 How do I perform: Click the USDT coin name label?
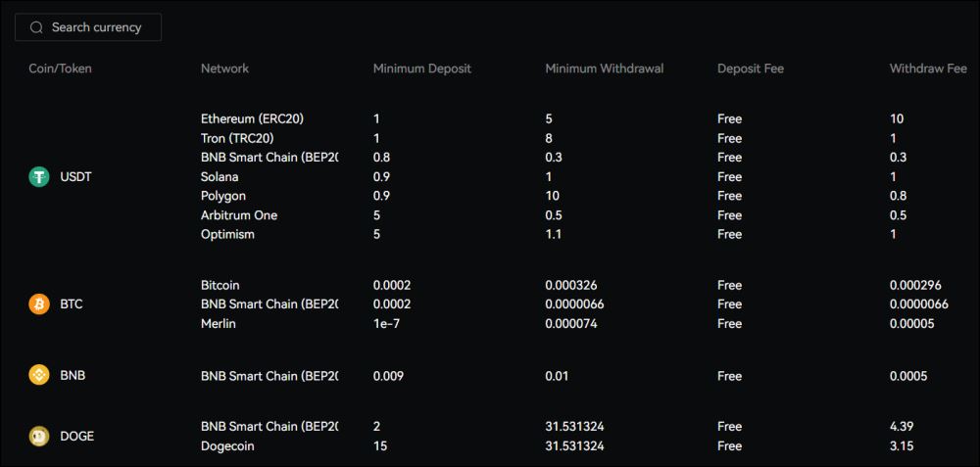click(x=75, y=177)
